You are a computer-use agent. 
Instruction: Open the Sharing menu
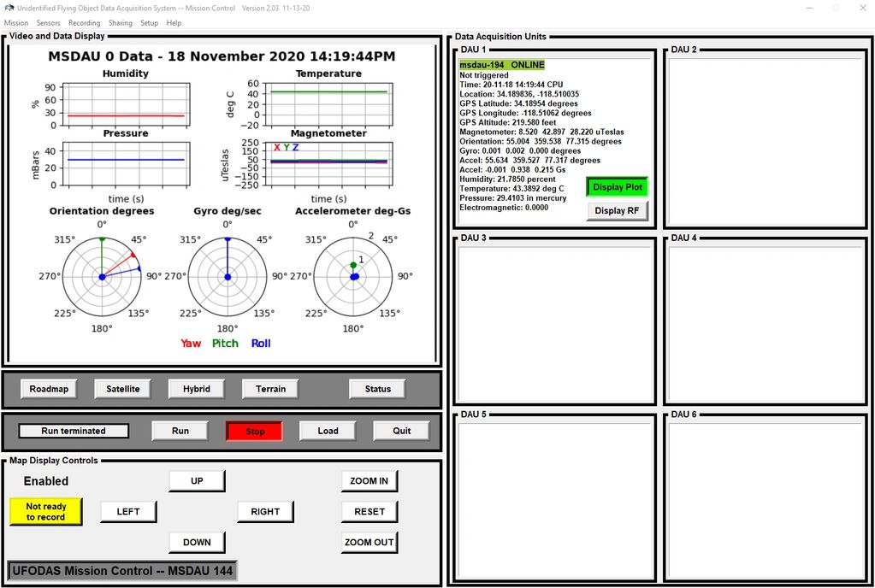(x=121, y=23)
